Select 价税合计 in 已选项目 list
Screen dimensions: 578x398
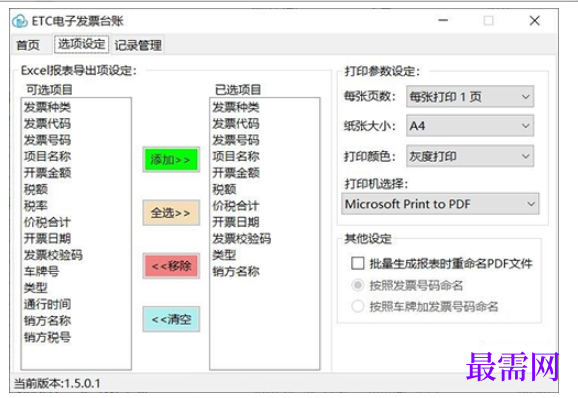pos(236,206)
